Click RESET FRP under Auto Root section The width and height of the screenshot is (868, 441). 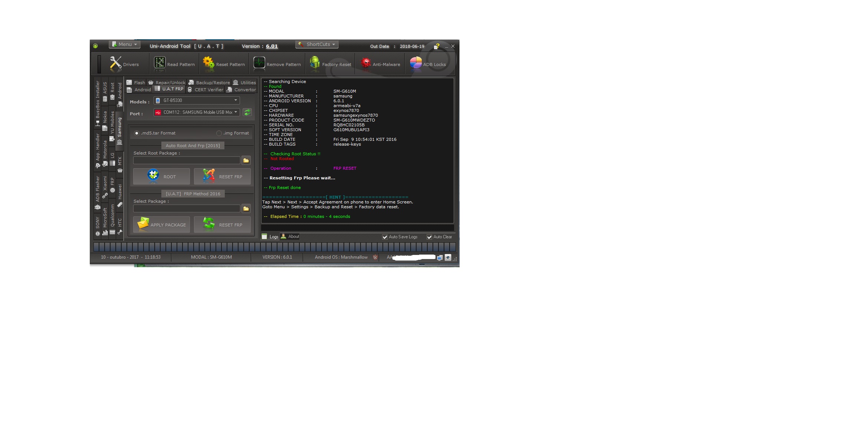pyautogui.click(x=222, y=176)
